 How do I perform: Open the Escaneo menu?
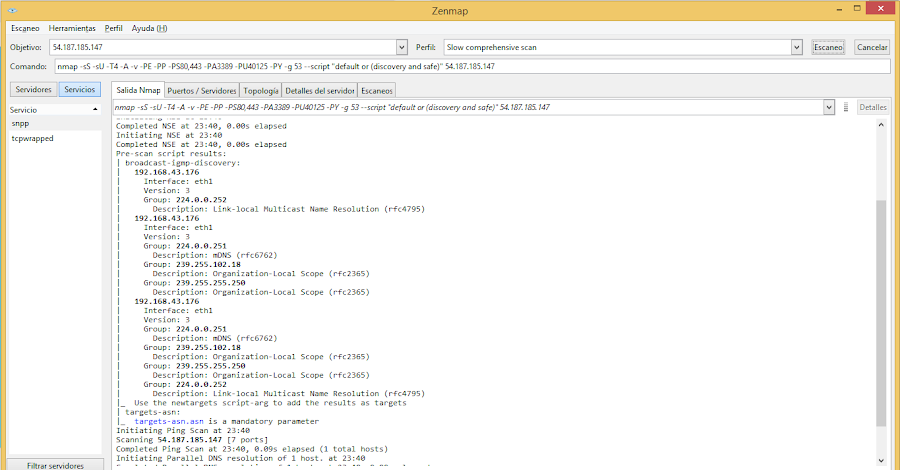point(25,28)
